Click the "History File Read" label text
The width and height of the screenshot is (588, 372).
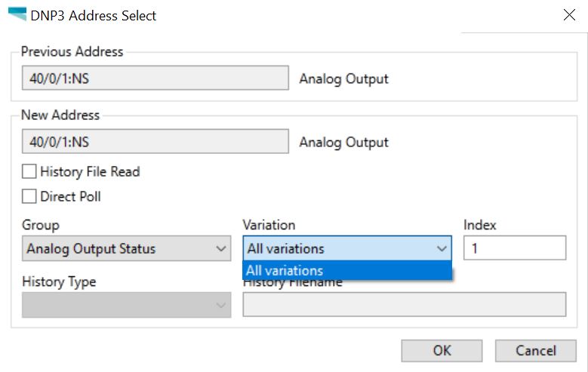click(90, 172)
